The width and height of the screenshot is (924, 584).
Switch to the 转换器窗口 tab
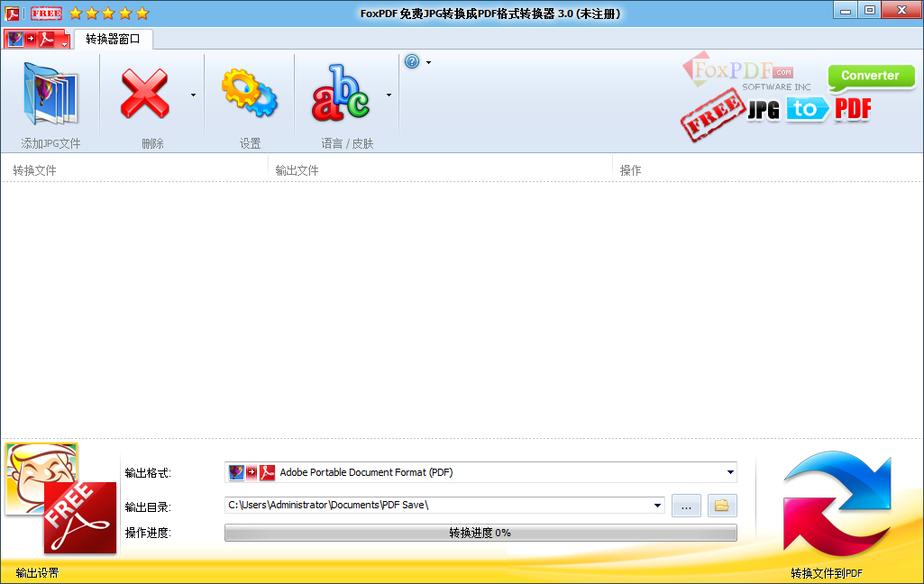point(114,39)
